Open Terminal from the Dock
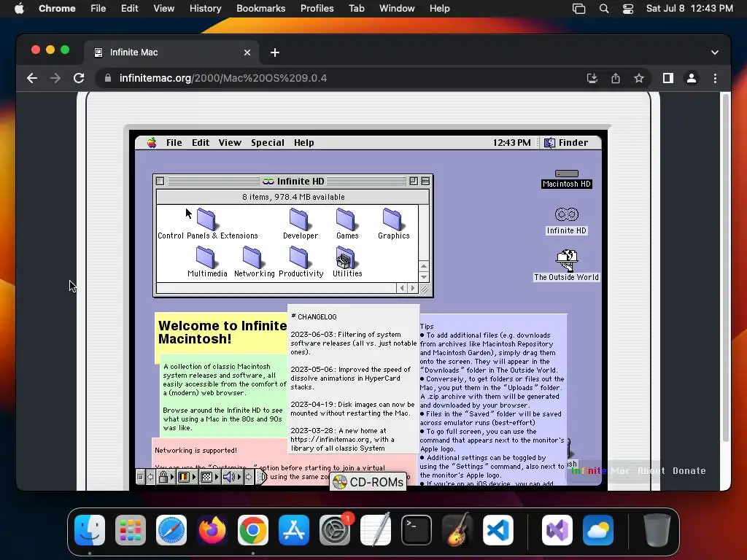 click(417, 529)
